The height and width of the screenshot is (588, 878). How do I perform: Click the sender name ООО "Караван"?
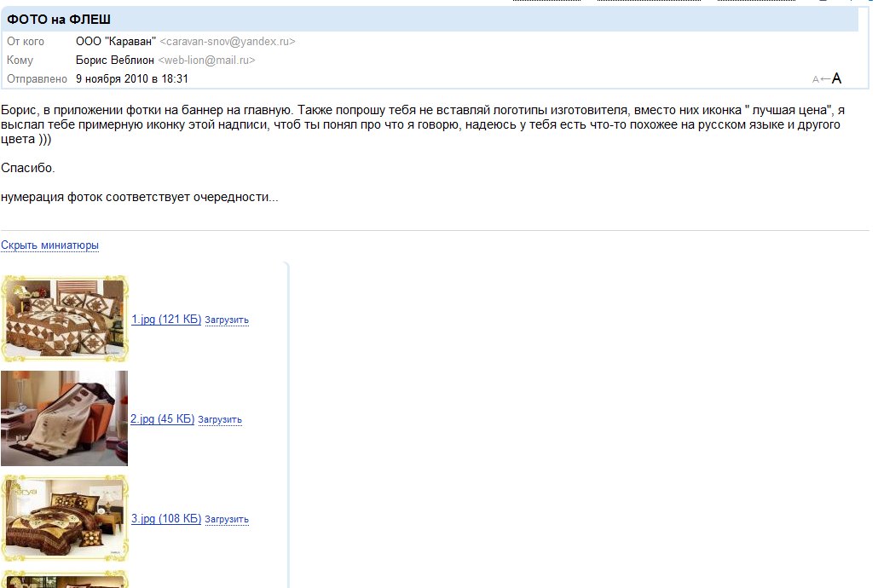[116, 42]
